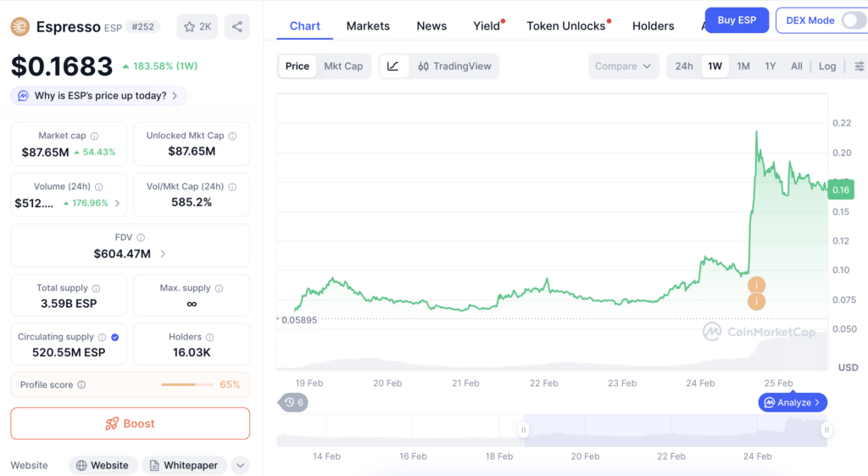The image size is (868, 476).
Task: Show Profile score info icon
Action: click(81, 384)
